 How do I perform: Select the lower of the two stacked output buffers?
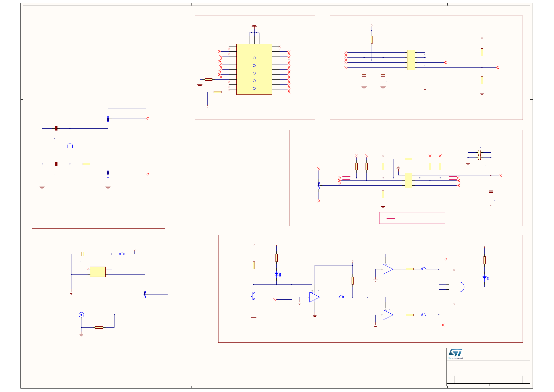coord(388,315)
